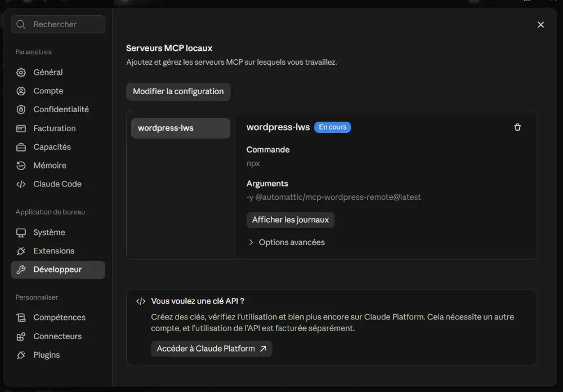Click the Facturation card icon

21,128
